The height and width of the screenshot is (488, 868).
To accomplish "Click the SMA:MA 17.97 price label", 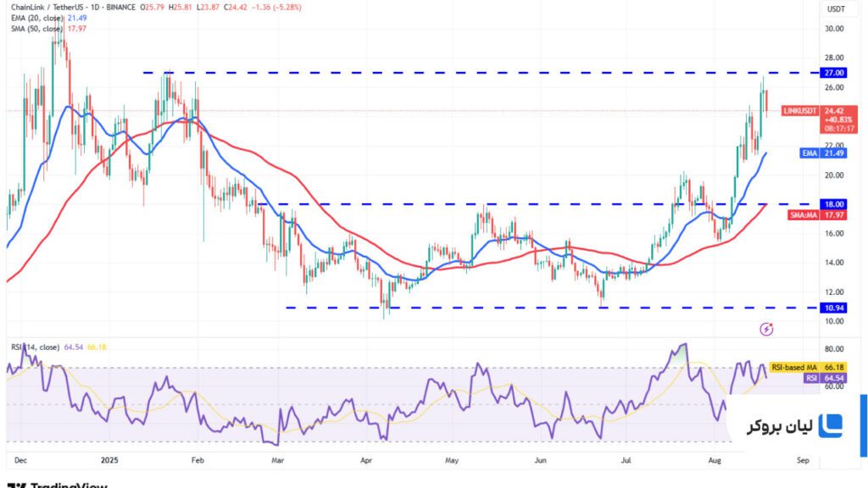I will click(x=818, y=215).
